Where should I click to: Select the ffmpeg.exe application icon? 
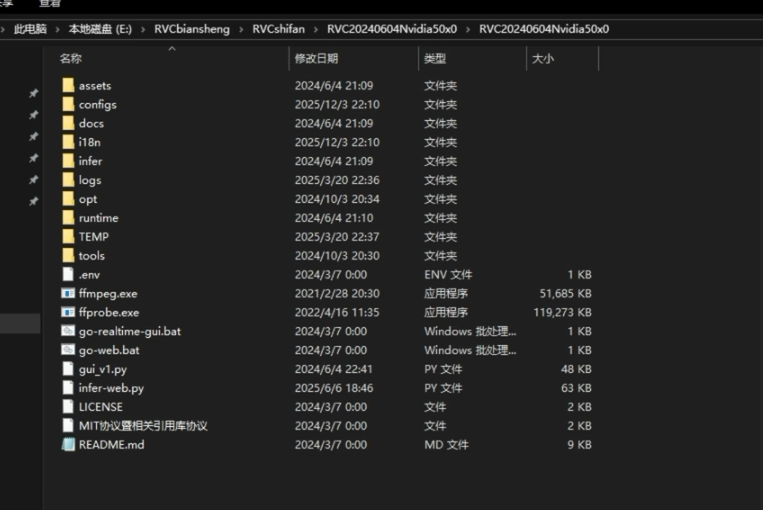[x=68, y=293]
